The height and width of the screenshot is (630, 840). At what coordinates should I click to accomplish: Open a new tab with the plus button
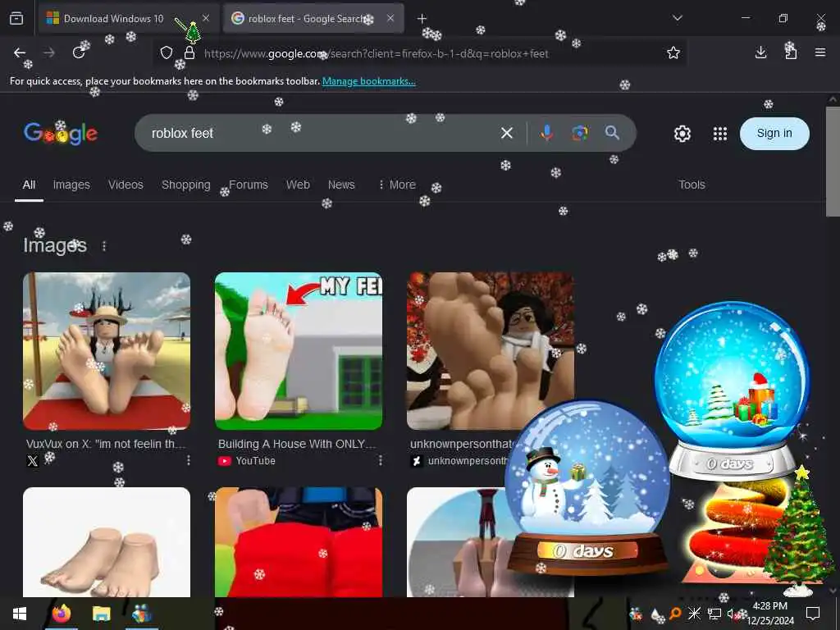pos(422,19)
